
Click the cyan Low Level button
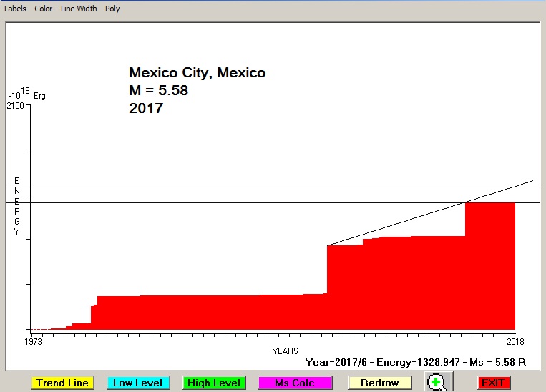pos(138,383)
